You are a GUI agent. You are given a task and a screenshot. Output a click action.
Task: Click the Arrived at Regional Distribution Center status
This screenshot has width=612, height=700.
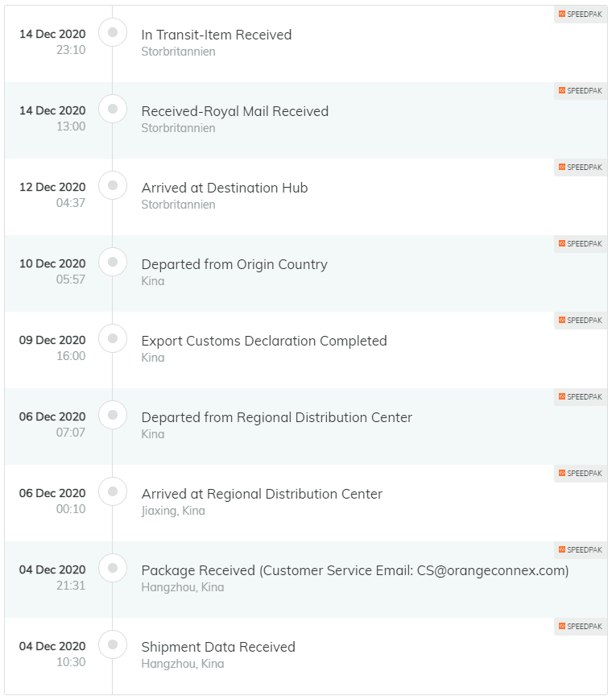pyautogui.click(x=262, y=494)
